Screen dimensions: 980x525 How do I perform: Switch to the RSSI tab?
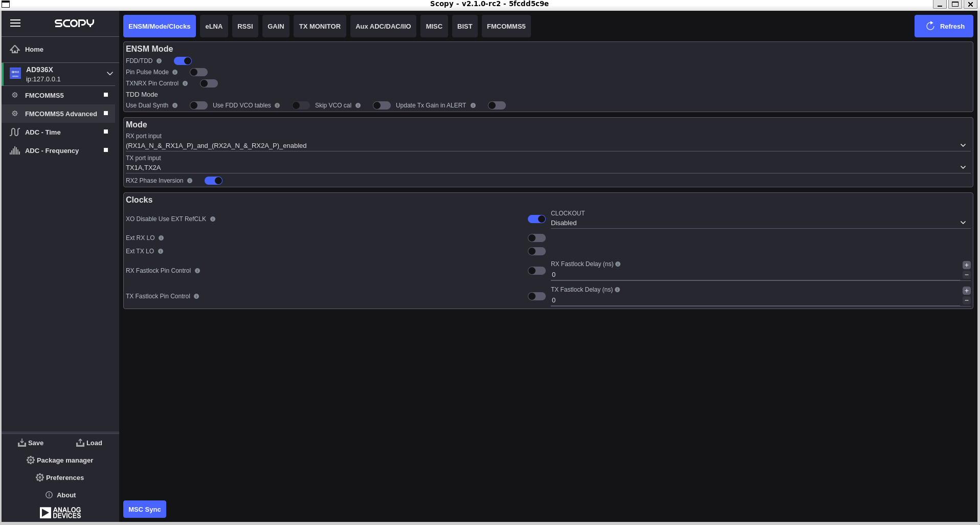tap(245, 26)
